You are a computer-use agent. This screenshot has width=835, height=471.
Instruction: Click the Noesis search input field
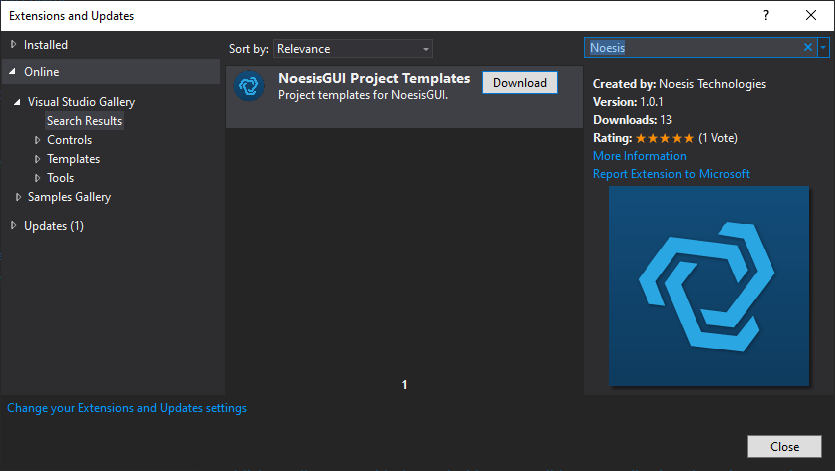coord(693,48)
